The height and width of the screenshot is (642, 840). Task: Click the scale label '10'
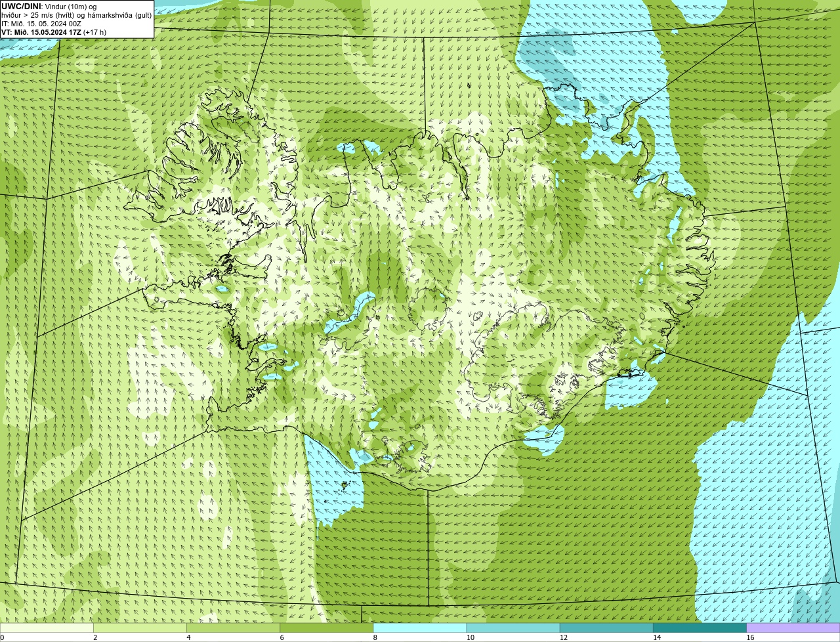pos(471,637)
